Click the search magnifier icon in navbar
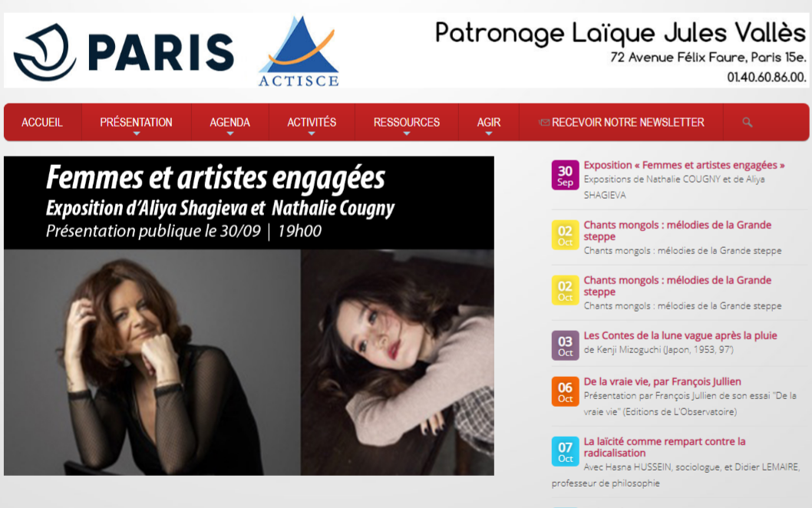 click(747, 122)
